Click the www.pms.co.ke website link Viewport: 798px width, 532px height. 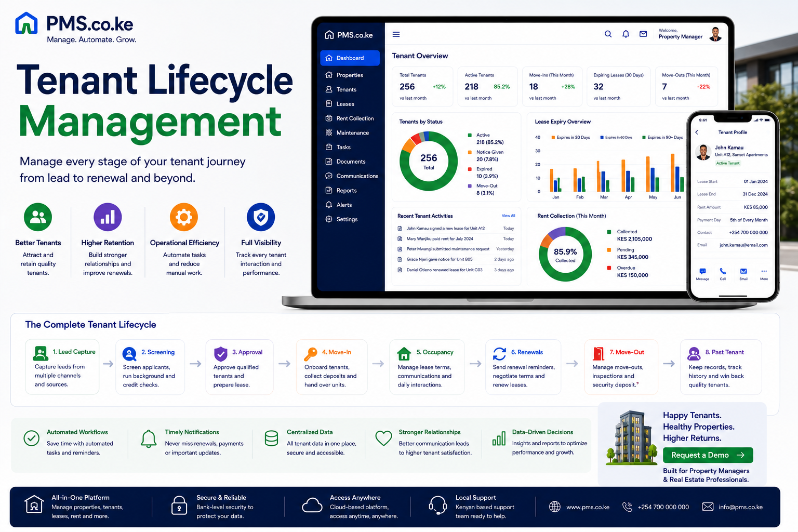(x=588, y=507)
